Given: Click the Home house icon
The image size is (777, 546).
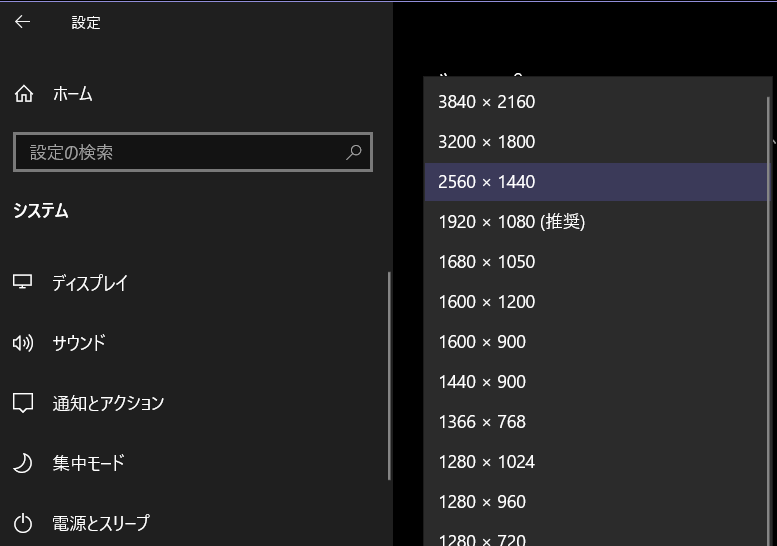Looking at the screenshot, I should (x=23, y=93).
